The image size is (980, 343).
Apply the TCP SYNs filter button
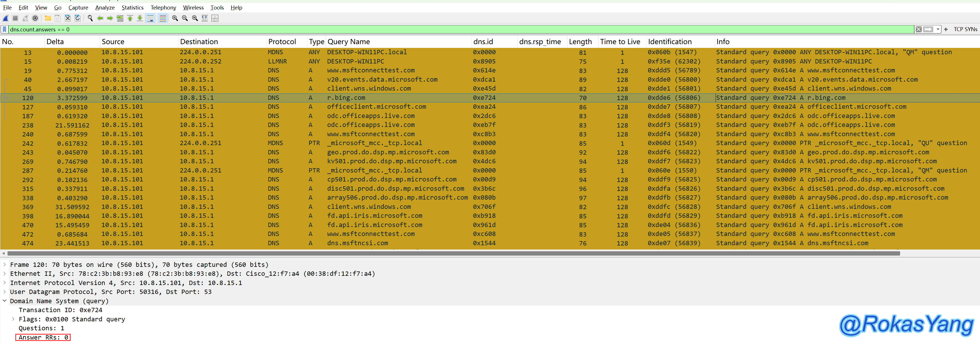[965, 29]
